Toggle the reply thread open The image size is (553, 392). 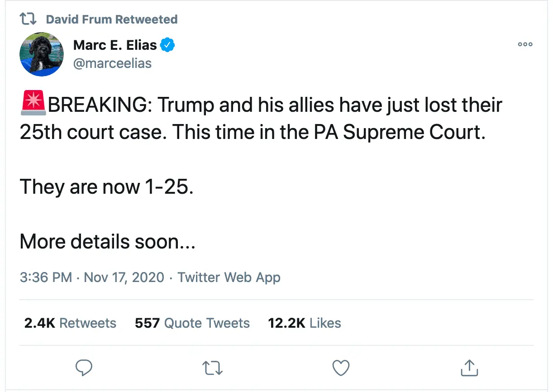coord(84,368)
